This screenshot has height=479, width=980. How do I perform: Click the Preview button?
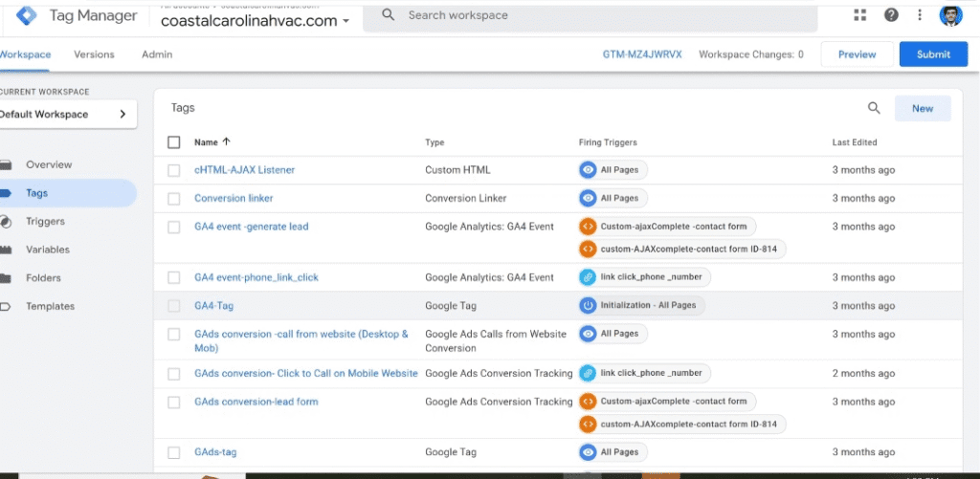click(857, 54)
